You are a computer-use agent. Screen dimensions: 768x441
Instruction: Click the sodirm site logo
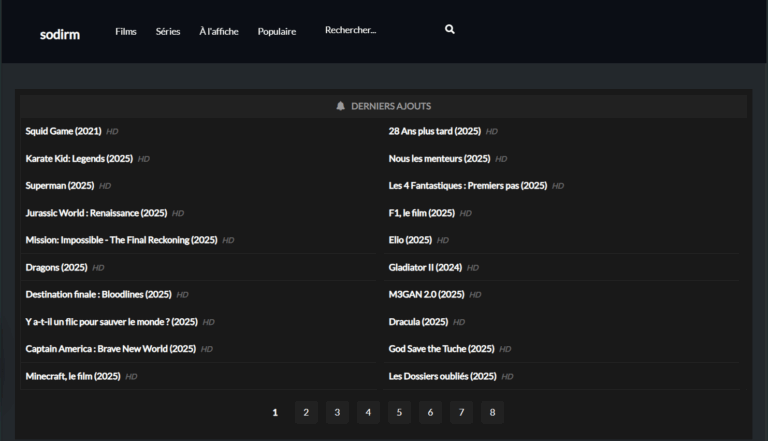pos(60,34)
